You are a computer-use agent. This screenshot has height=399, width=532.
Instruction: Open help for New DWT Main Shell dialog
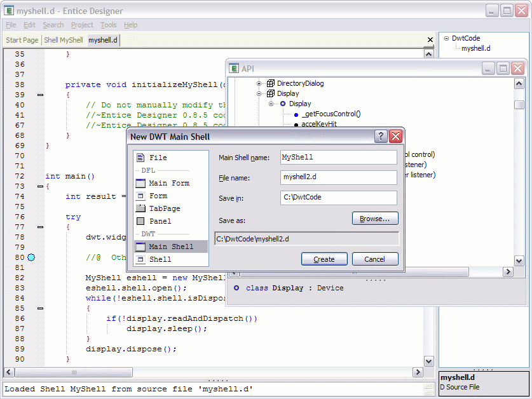tap(381, 137)
